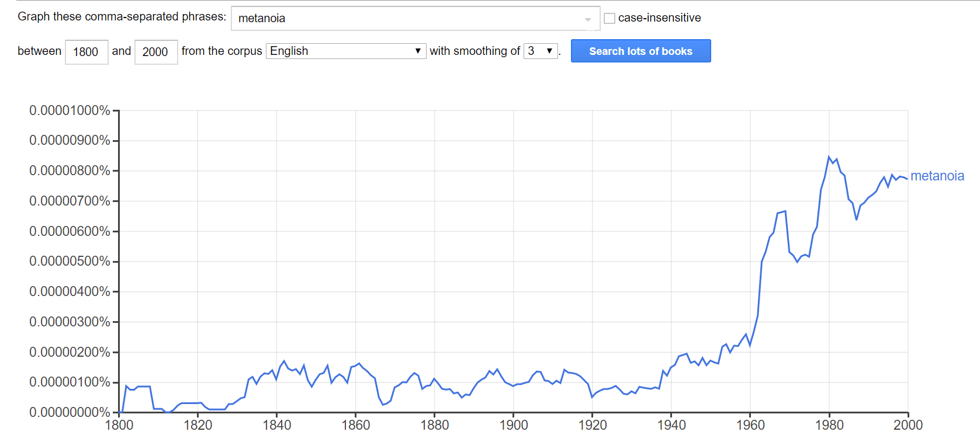Click the start year field showing 1800
This screenshot has width=980, height=442.
pos(86,52)
